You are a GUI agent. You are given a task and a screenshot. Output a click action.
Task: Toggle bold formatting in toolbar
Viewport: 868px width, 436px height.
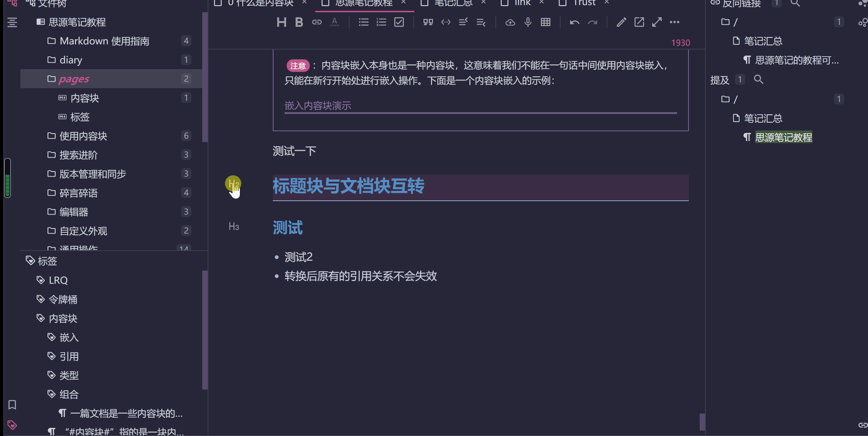click(299, 22)
